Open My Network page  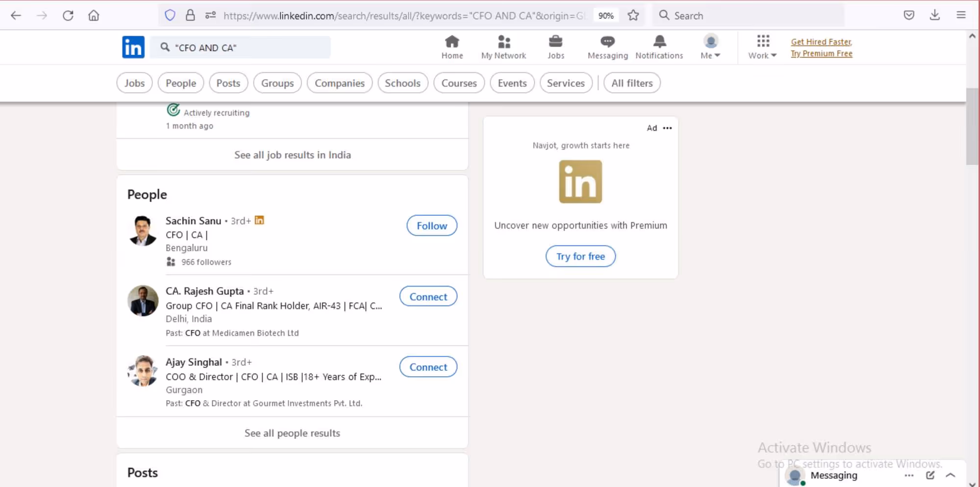504,48
